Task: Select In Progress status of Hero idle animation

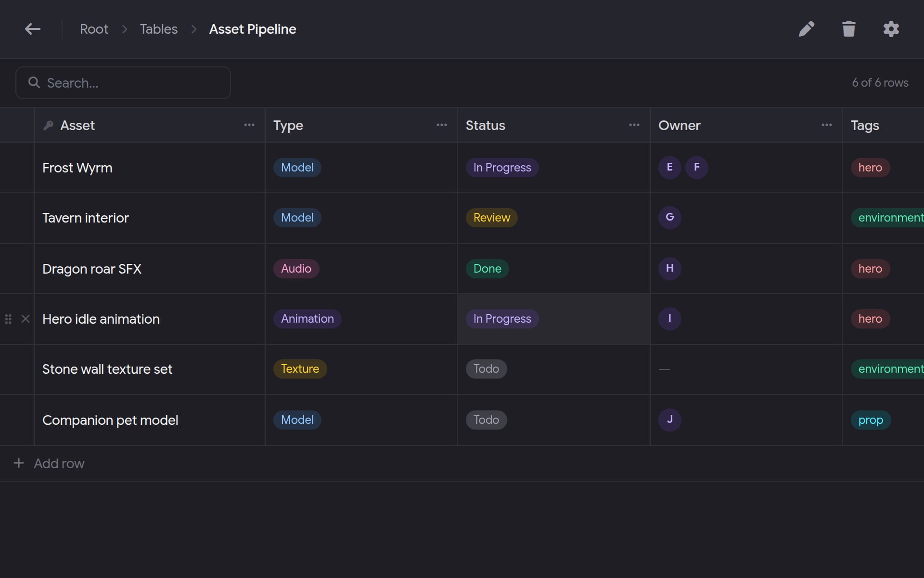Action: point(502,319)
